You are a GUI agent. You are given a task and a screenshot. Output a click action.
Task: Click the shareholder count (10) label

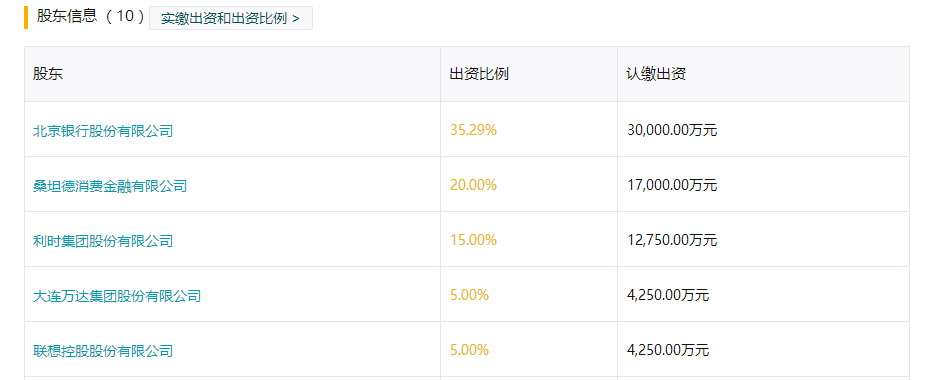point(125,16)
